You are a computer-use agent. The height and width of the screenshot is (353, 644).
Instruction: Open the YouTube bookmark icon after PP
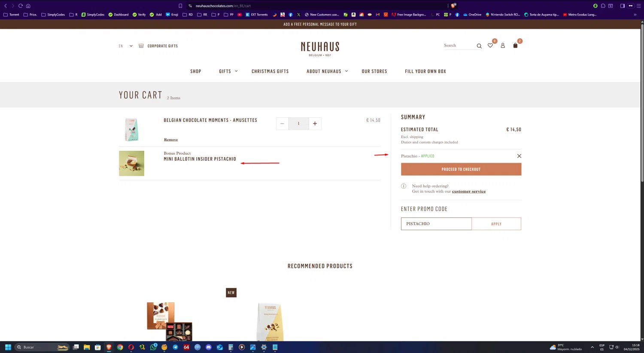[240, 15]
